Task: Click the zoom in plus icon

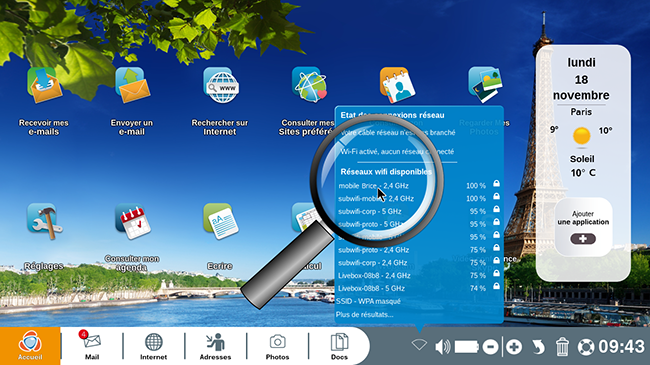Action: click(x=514, y=347)
